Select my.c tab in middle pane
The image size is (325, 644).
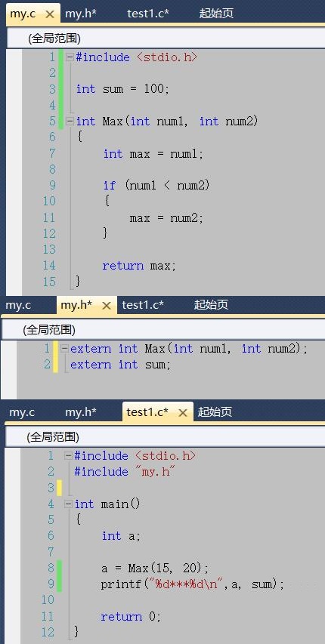click(x=17, y=305)
